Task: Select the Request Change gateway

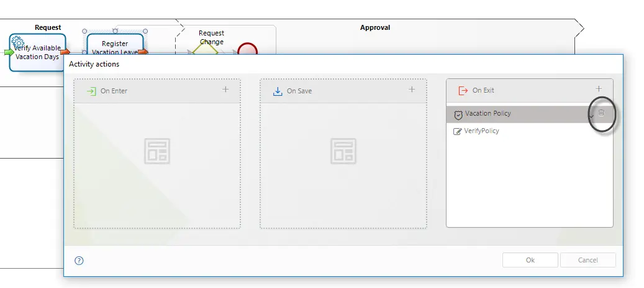Action: click(205, 49)
